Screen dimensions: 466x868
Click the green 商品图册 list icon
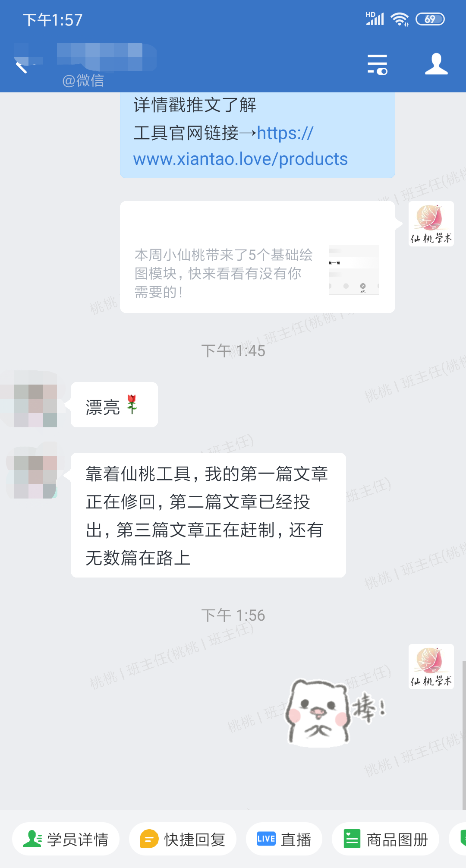tap(352, 839)
